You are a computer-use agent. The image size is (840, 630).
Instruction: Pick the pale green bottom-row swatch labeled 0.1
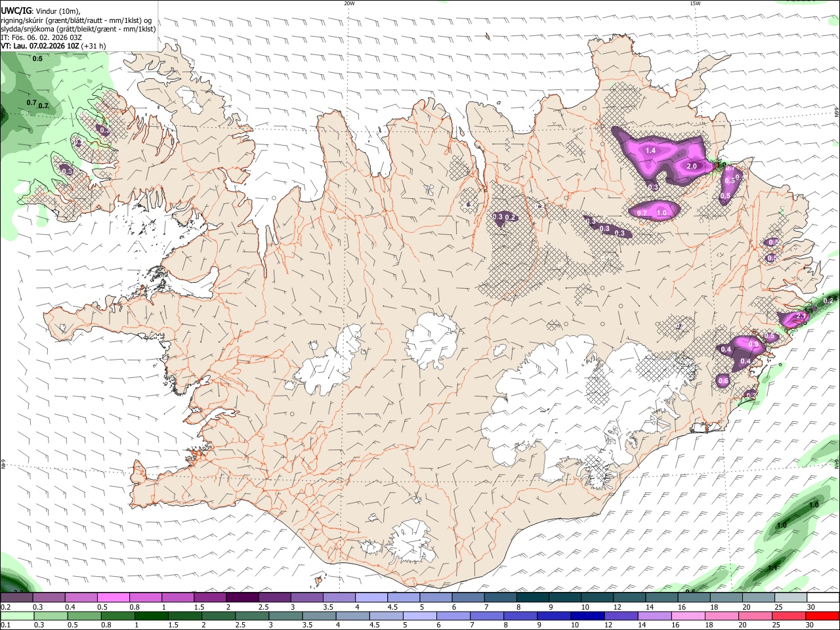coord(17,616)
